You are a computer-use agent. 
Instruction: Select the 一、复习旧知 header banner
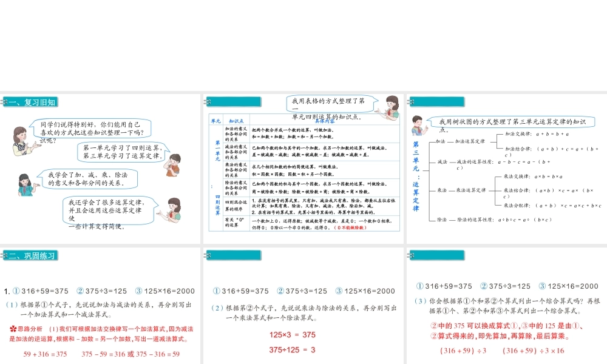30,102
